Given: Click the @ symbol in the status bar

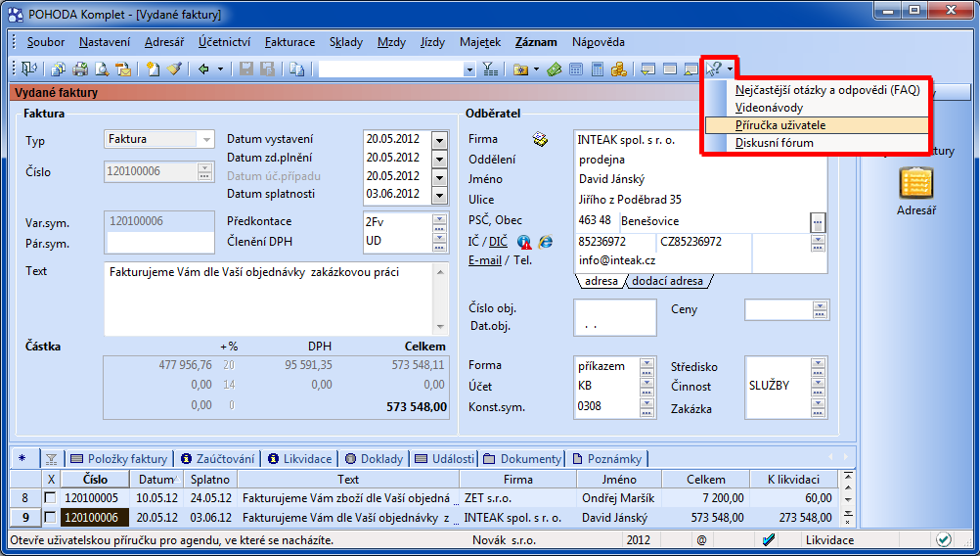Looking at the screenshot, I should click(702, 539).
